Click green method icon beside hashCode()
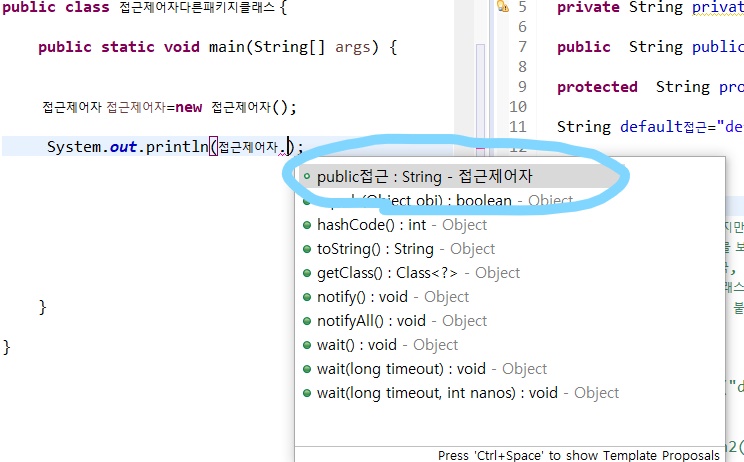The width and height of the screenshot is (744, 462). click(x=307, y=225)
